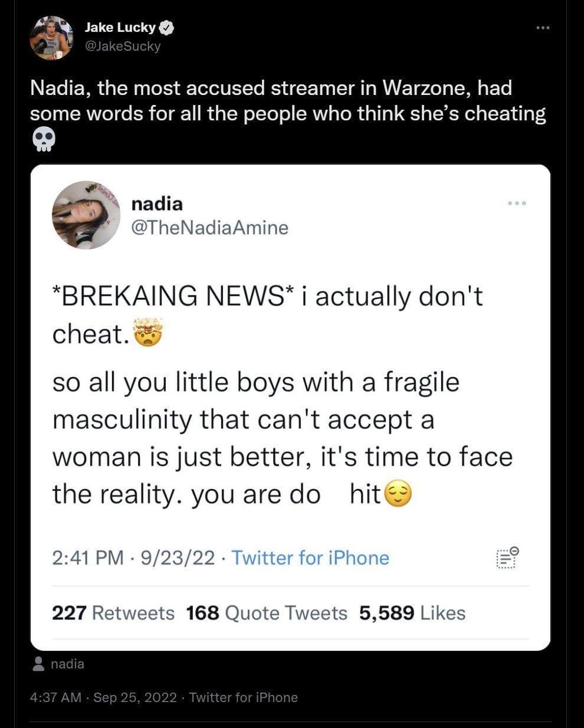Click the skull emoji in Jake Lucky's tweet
The image size is (584, 728).
click(x=44, y=139)
